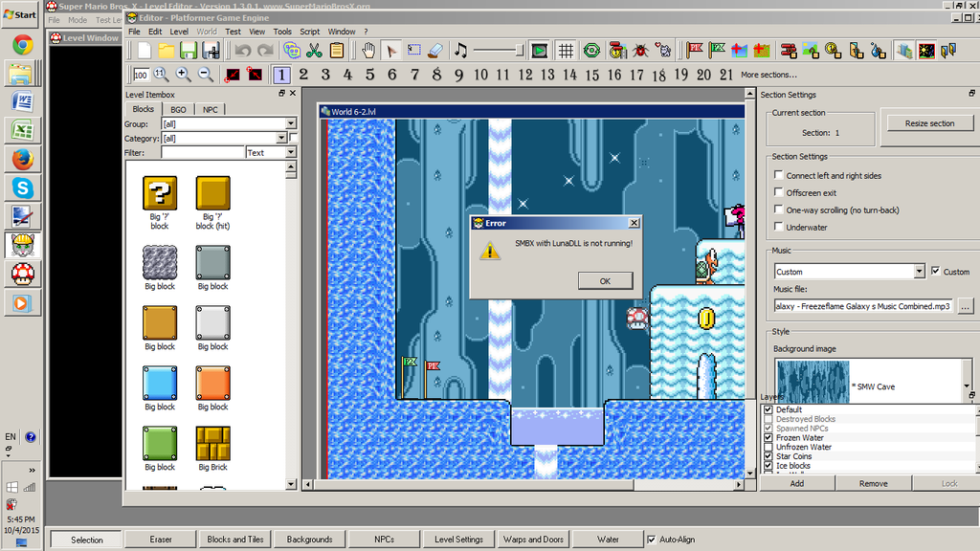The height and width of the screenshot is (551, 980).
Task: Open the Level menu
Action: (179, 32)
